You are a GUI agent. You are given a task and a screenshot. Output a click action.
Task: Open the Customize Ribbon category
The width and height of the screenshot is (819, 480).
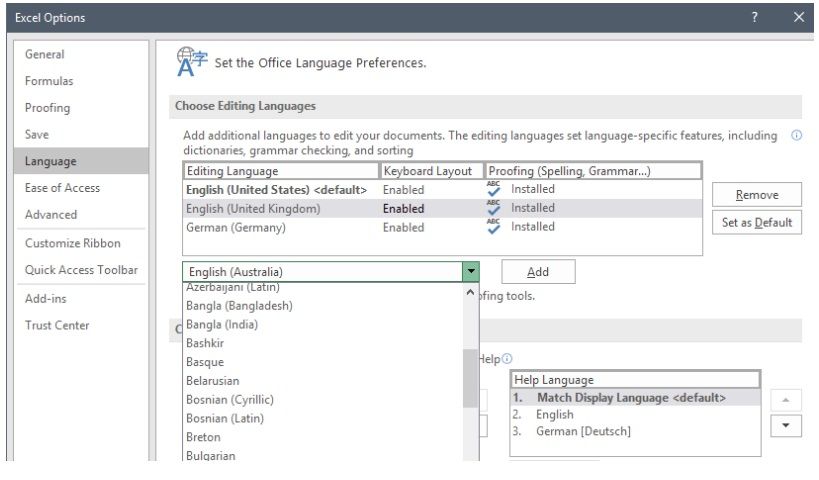(x=73, y=243)
